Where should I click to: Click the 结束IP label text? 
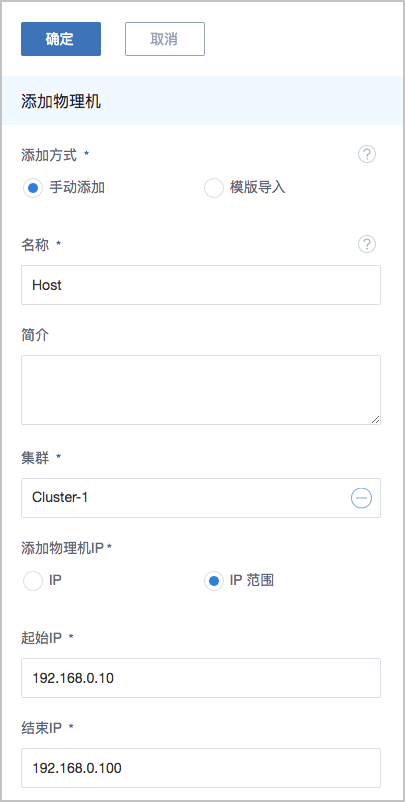[41, 728]
